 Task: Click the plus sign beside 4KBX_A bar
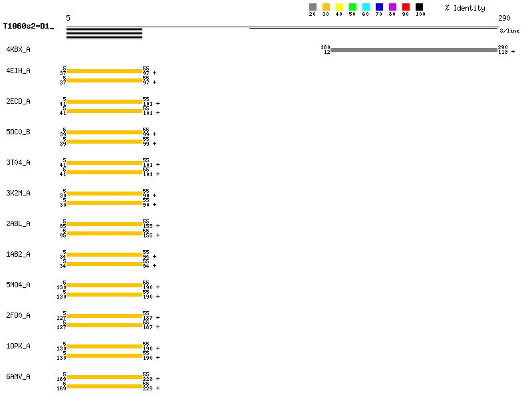click(x=513, y=52)
